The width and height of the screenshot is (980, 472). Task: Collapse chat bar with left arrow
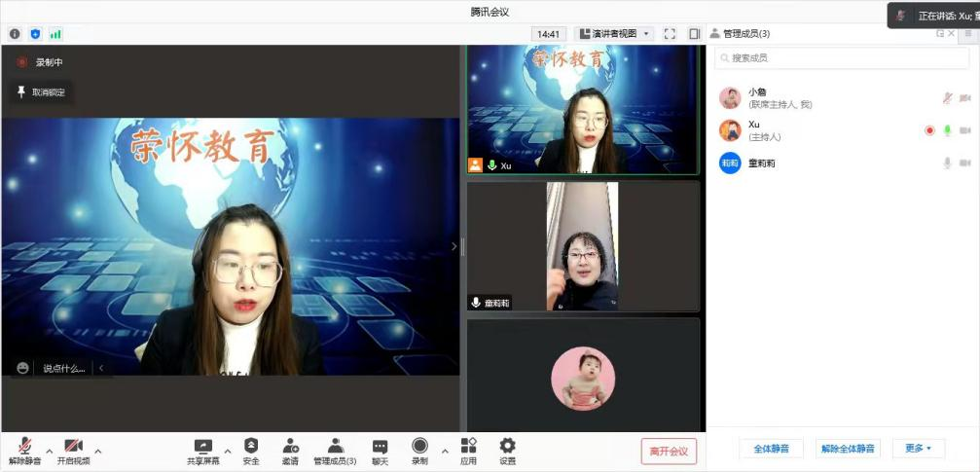(101, 368)
